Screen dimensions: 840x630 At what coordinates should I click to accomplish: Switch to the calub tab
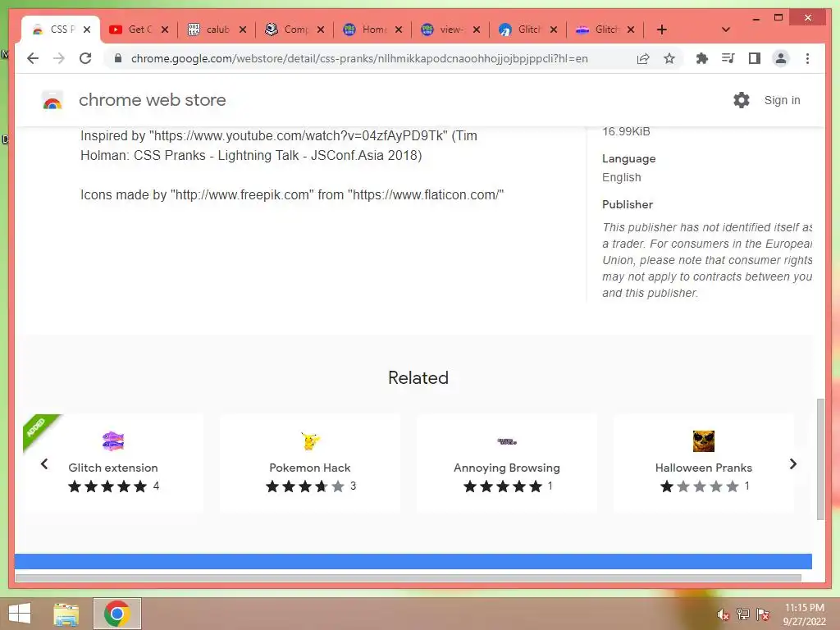[216, 30]
